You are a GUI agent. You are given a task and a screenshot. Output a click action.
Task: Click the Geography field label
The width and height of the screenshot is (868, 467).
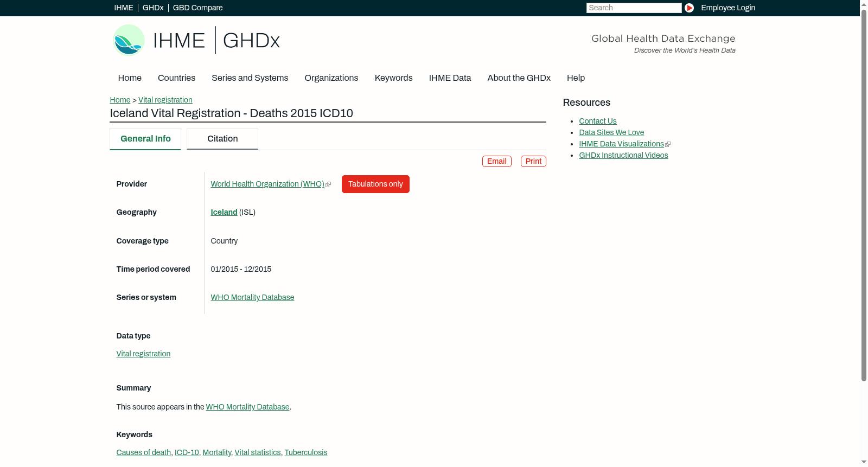[x=137, y=212]
